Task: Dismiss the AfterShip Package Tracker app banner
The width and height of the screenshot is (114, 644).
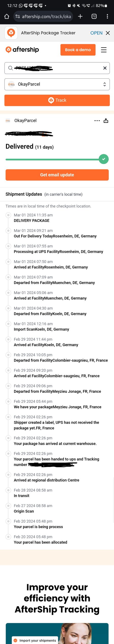Action: coord(108,33)
